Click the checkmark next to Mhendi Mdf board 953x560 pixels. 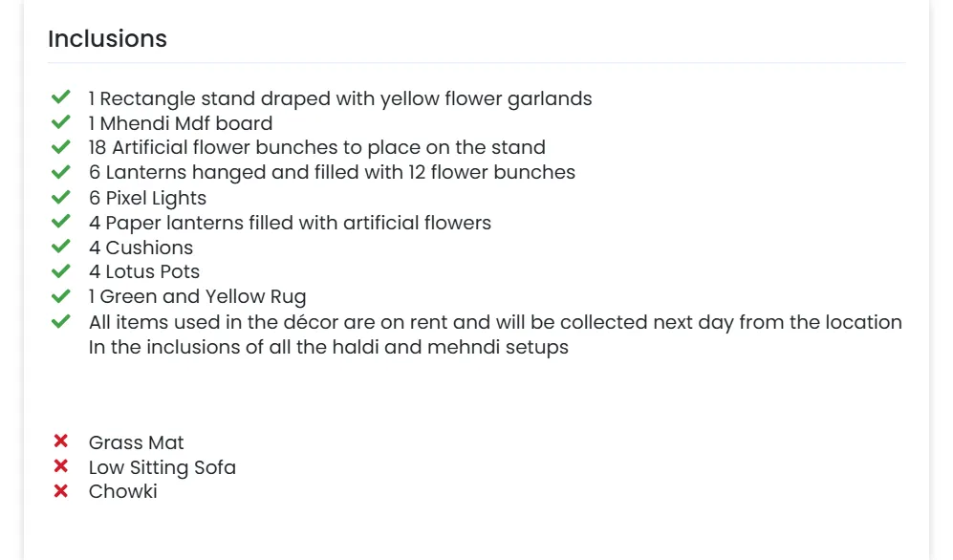tap(61, 122)
